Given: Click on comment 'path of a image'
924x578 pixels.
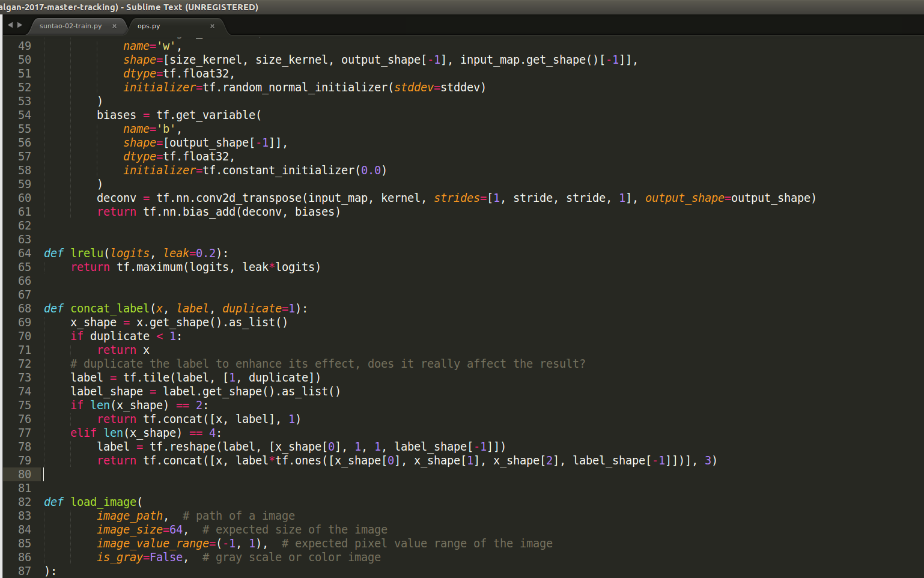Looking at the screenshot, I should click(x=245, y=516).
